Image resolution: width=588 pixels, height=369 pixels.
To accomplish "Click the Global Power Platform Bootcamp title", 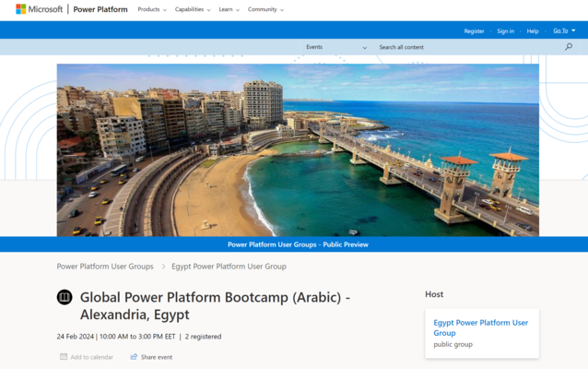I will [215, 305].
